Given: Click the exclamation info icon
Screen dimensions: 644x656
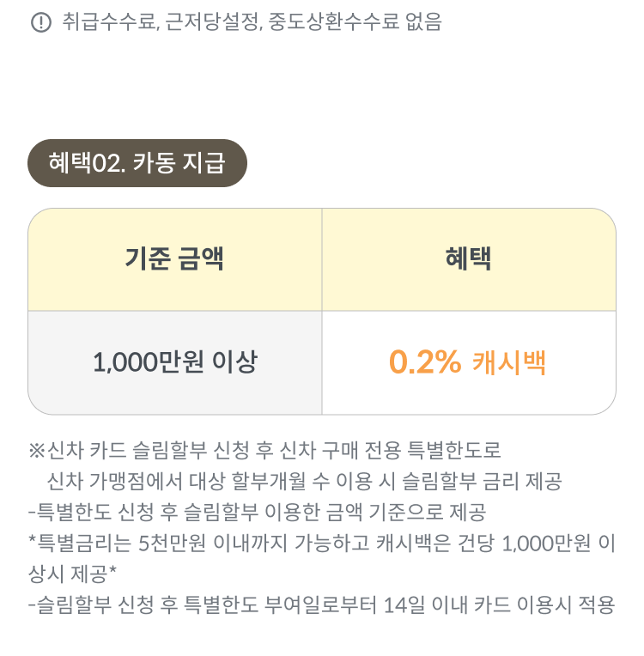Looking at the screenshot, I should pos(41,22).
